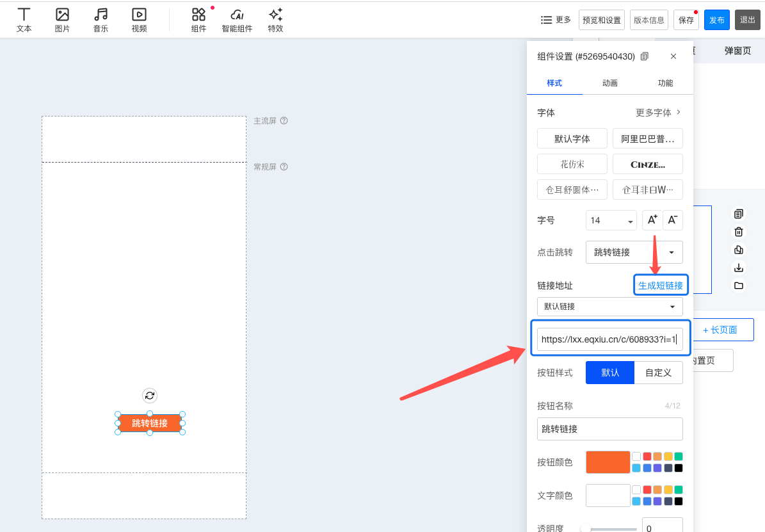Pick the yellow 文字颜色 preset swatch
Image resolution: width=765 pixels, height=532 pixels.
click(x=668, y=490)
